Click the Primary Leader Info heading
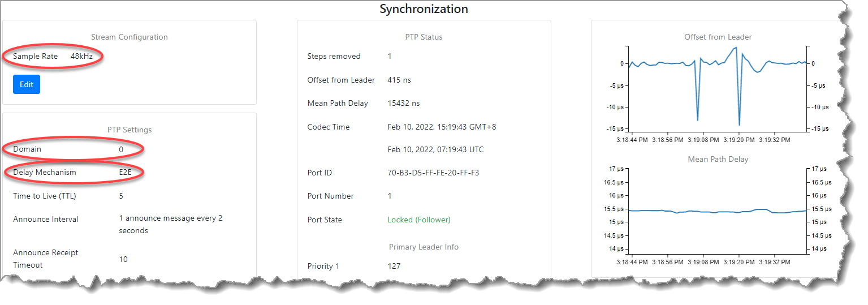The height and width of the screenshot is (305, 868). pyautogui.click(x=424, y=247)
